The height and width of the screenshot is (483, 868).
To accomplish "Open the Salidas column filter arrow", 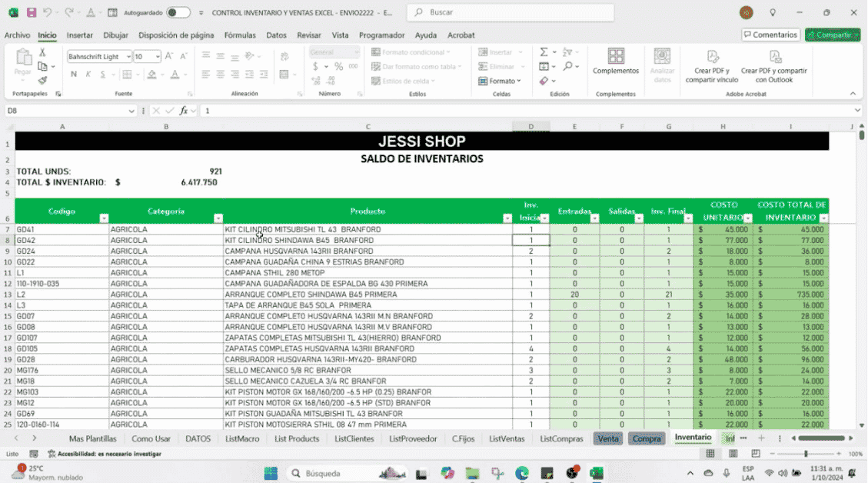I will click(639, 218).
